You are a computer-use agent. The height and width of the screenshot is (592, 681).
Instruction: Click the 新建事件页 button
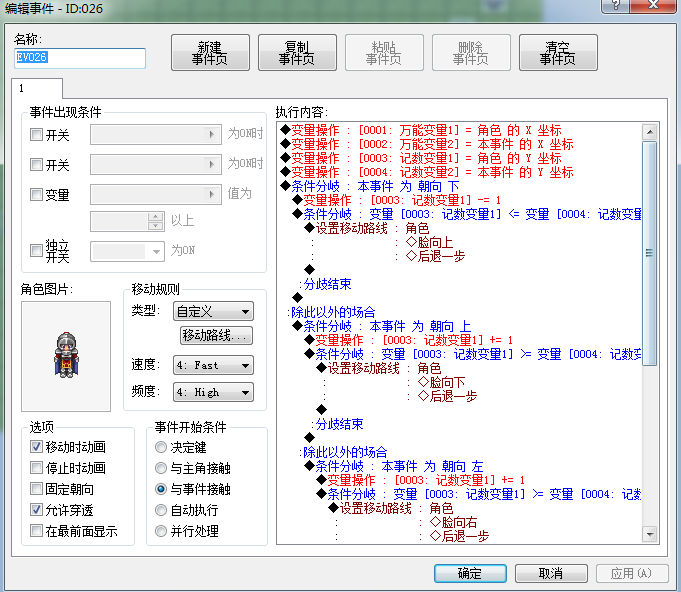click(x=210, y=53)
